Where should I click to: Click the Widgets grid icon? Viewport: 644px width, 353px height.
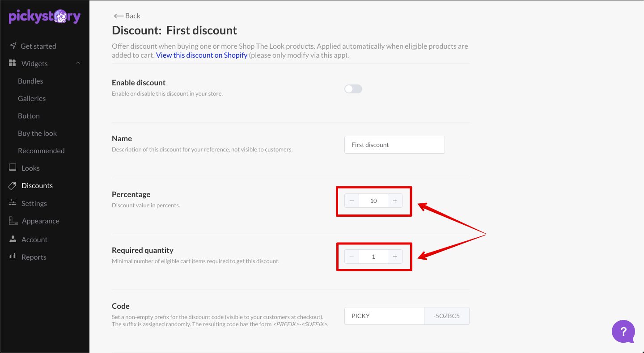click(x=13, y=63)
